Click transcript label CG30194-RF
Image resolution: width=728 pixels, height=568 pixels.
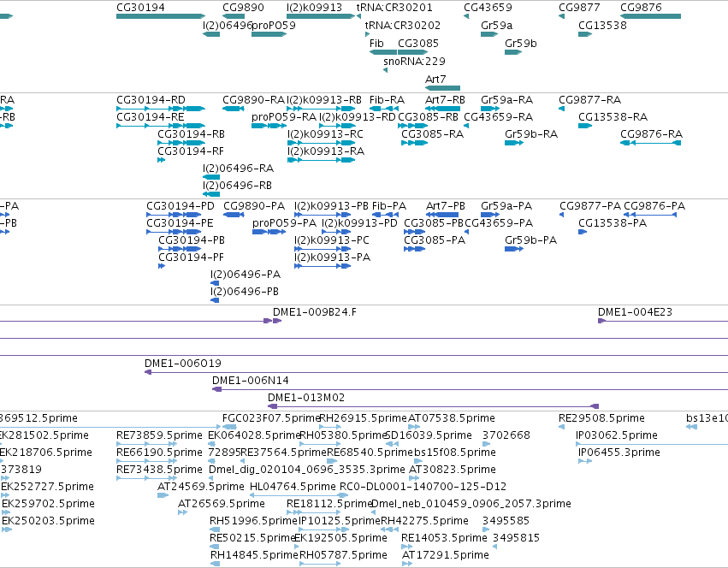coord(191,151)
